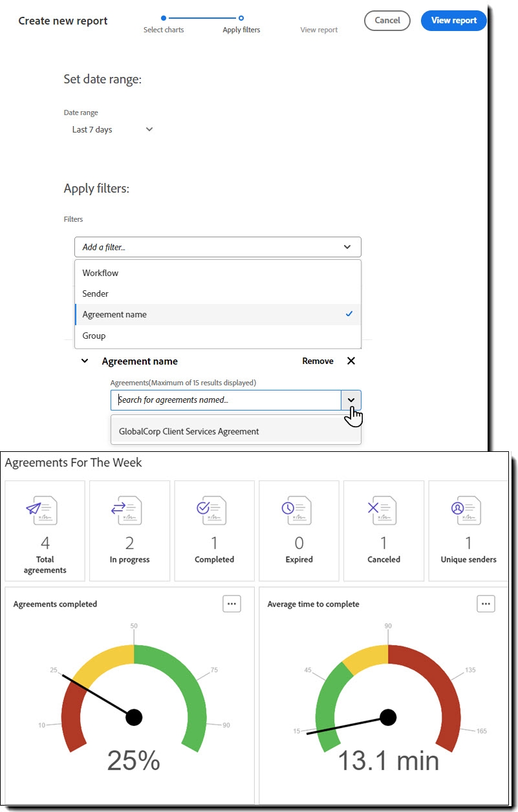The height and width of the screenshot is (812, 518).
Task: Open more options on Agreements completed chart
Action: pyautogui.click(x=232, y=604)
